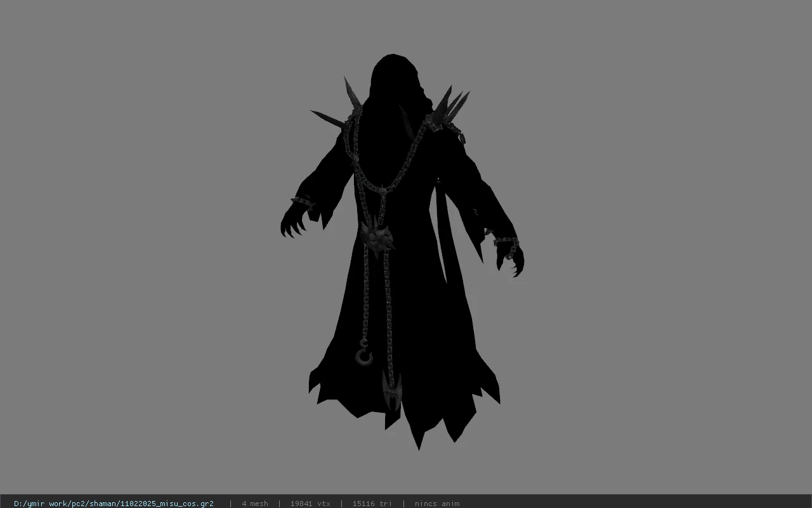The height and width of the screenshot is (508, 812).
Task: Click the 'nincs anim' status text
Action: pos(437,504)
